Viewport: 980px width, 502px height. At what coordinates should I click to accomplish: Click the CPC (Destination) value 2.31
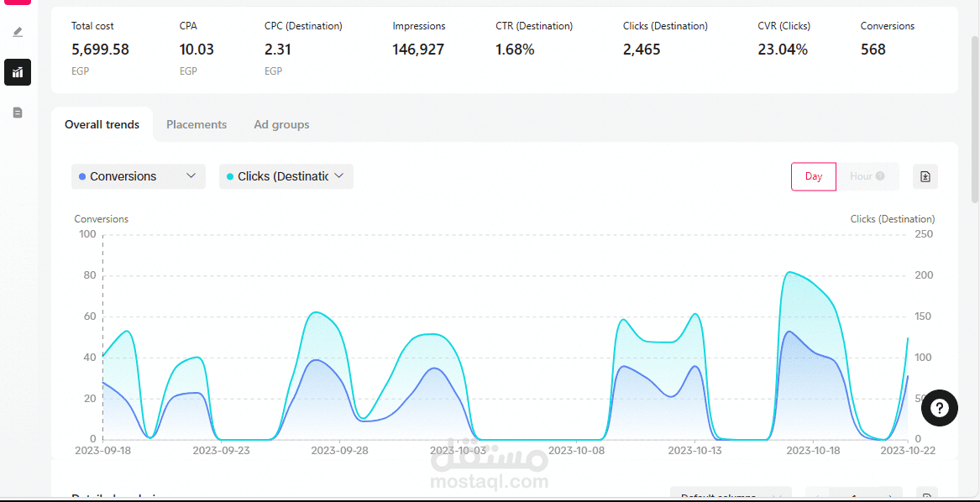tap(278, 50)
